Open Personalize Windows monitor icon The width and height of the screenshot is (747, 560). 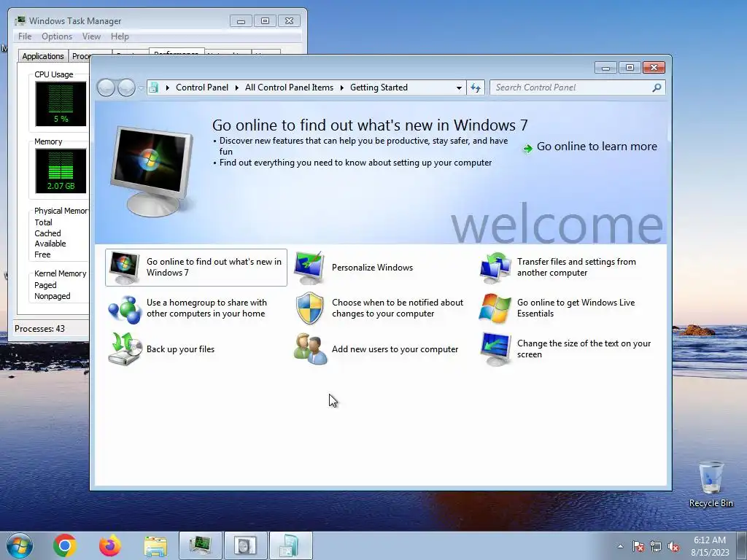[x=309, y=268]
